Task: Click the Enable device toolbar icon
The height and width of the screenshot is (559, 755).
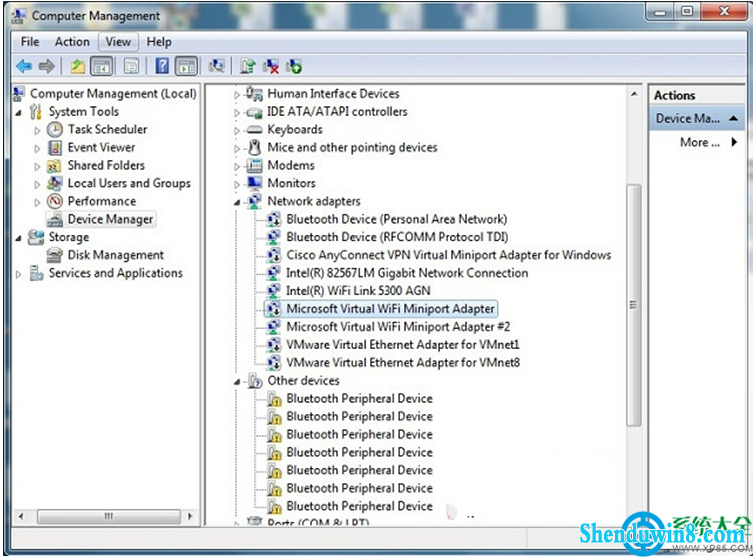Action: click(x=294, y=66)
